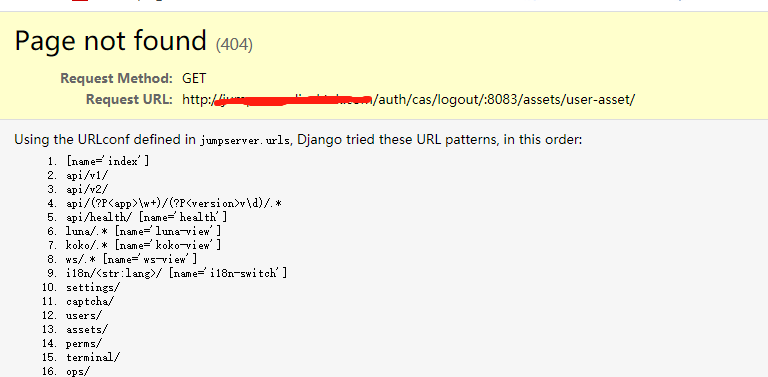Screen dimensions: 768x377
Task: Select URL pattern api/v2/
Action: pyautogui.click(x=87, y=189)
